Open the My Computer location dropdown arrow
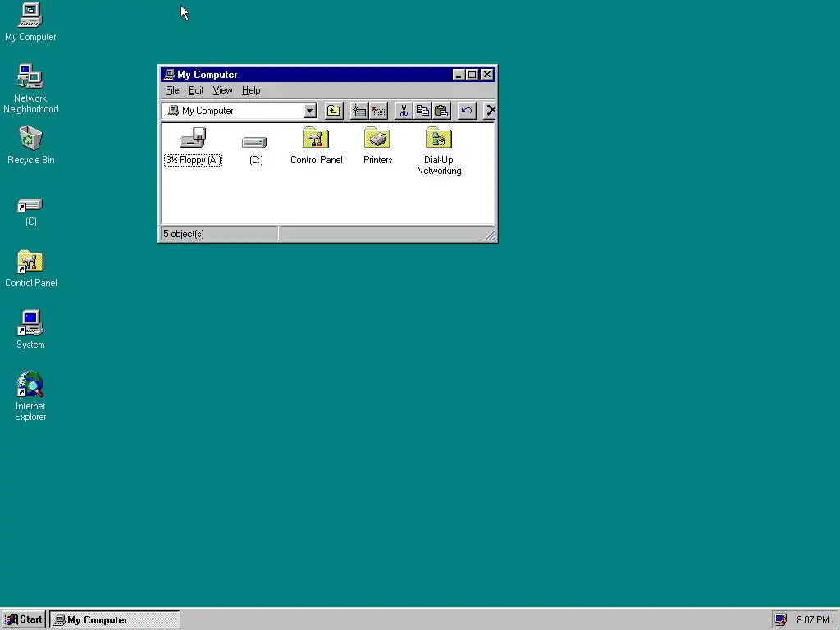The height and width of the screenshot is (630, 840). tap(309, 111)
